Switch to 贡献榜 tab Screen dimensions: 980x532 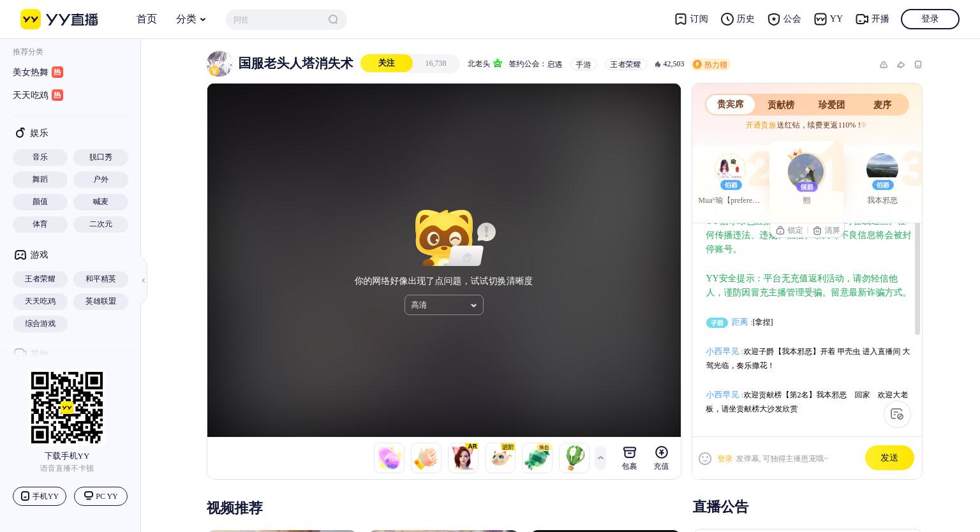coord(781,105)
